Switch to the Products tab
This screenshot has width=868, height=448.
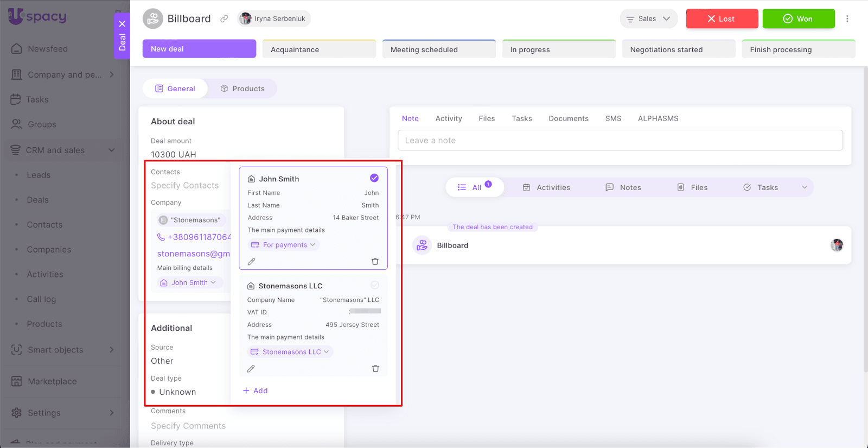[x=242, y=89]
